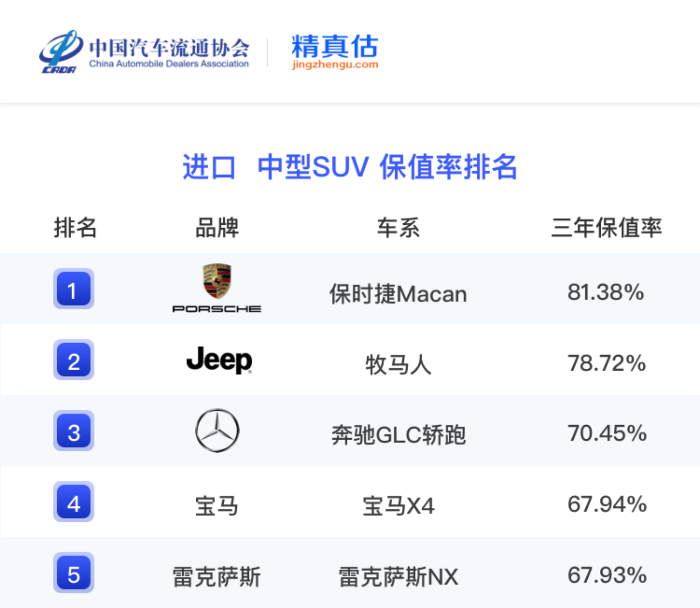Click the Porsche crest logo

217,281
